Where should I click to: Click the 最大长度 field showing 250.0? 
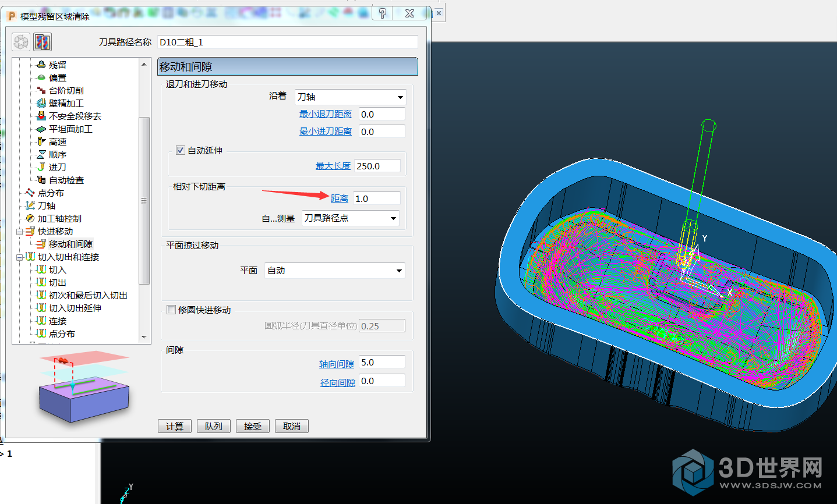point(377,166)
